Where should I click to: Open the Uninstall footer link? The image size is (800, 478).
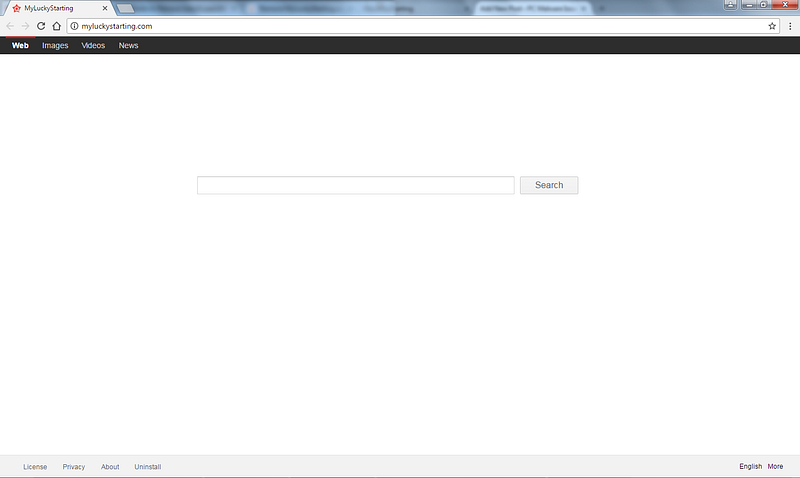147,467
